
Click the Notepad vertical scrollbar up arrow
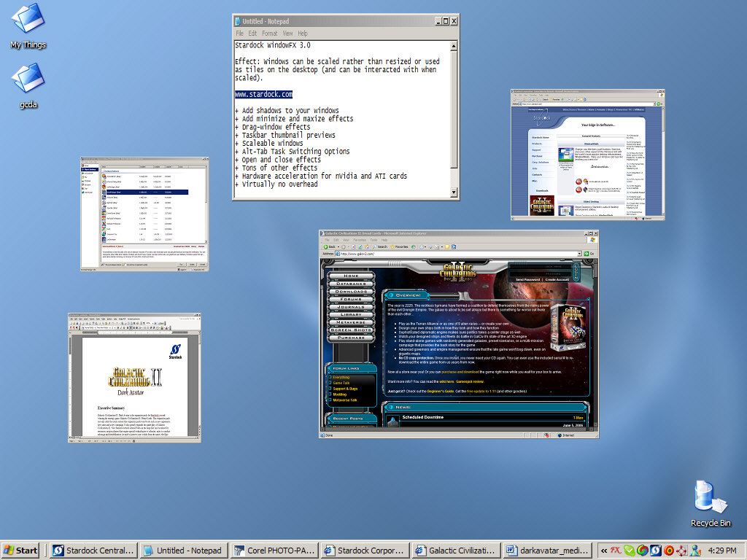(x=454, y=46)
